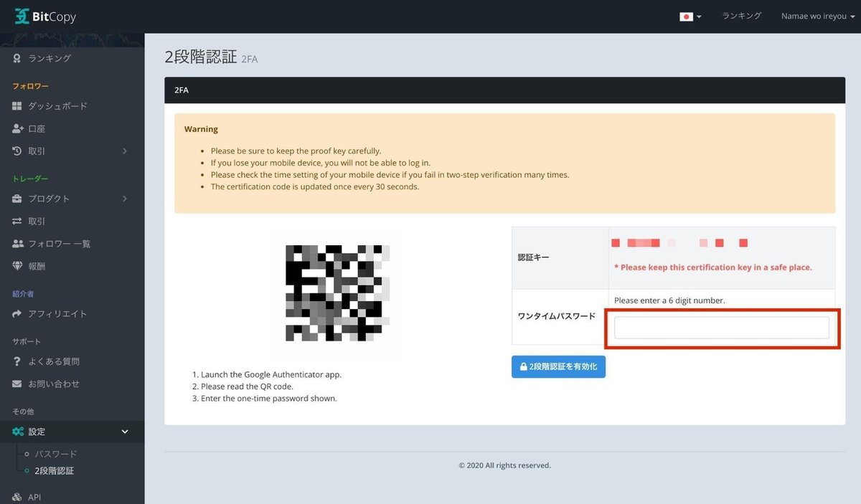Click the gears 設定 icon

(x=18, y=432)
